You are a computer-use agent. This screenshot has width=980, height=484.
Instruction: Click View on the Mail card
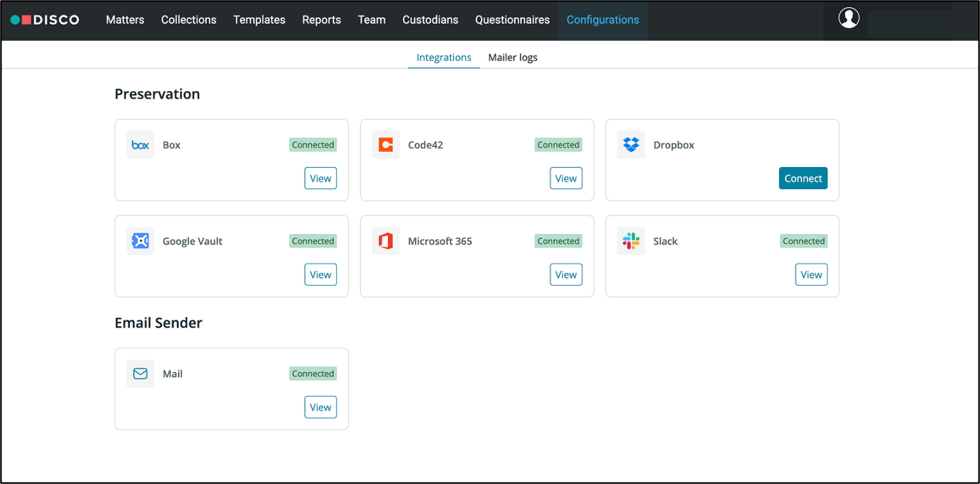coord(320,407)
